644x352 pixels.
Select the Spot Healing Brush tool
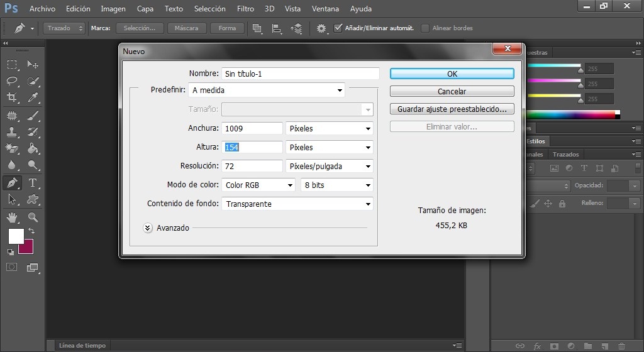pos(12,116)
